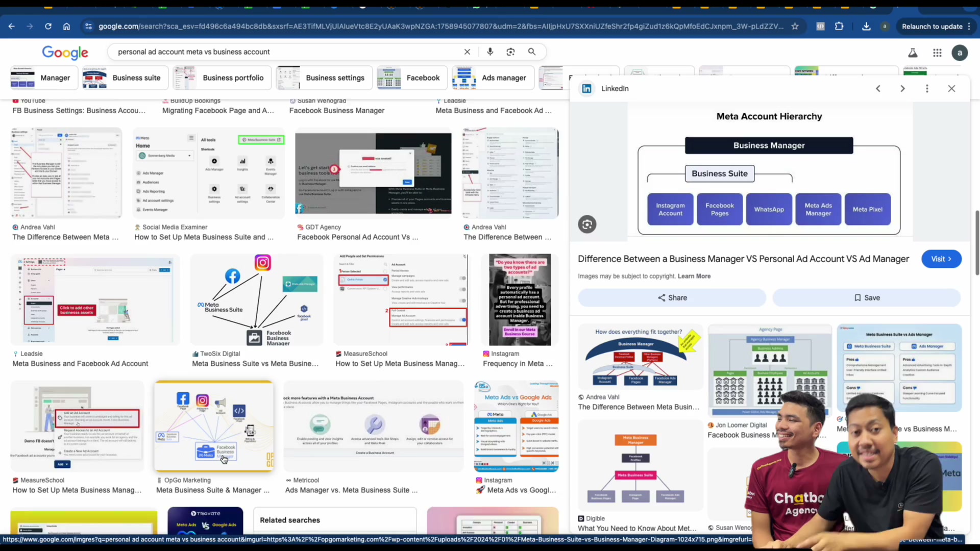
Task: Open 'Ads Manager vs. Meta Business Suite' title
Action: coord(351,490)
